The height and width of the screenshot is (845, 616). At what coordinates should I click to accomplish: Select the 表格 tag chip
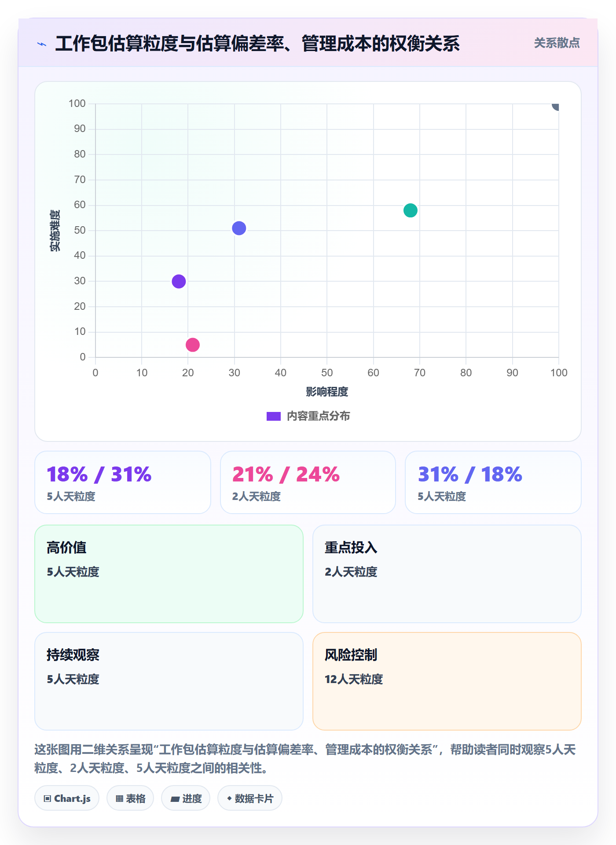tap(130, 798)
